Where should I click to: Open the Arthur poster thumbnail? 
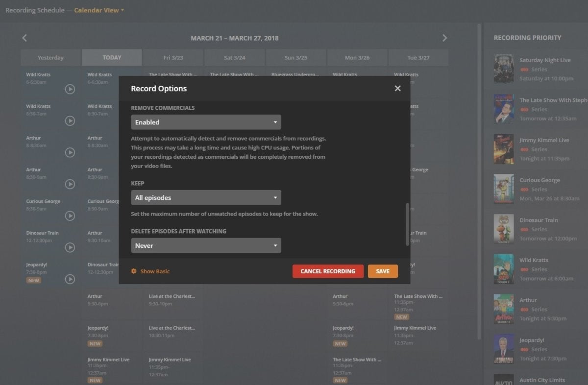click(504, 309)
